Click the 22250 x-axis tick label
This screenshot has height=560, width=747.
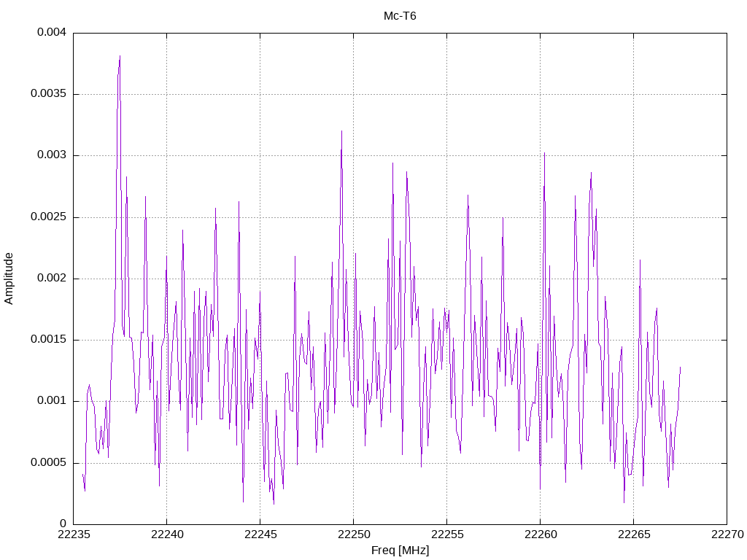(354, 534)
